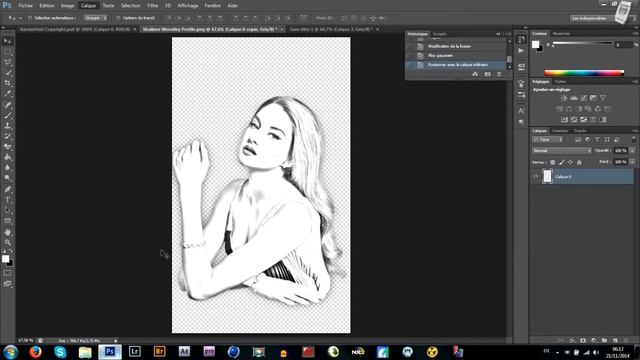Select the Move tool in the toolbox

7,41
